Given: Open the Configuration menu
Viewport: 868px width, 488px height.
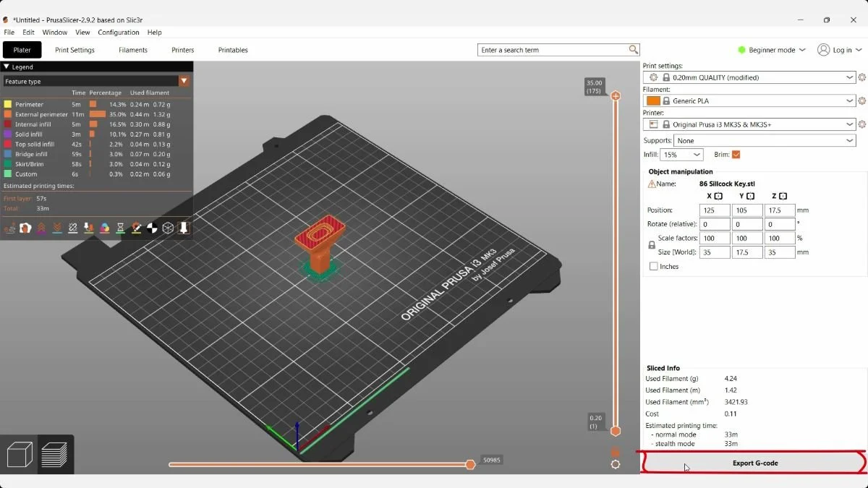Looking at the screenshot, I should [119, 33].
